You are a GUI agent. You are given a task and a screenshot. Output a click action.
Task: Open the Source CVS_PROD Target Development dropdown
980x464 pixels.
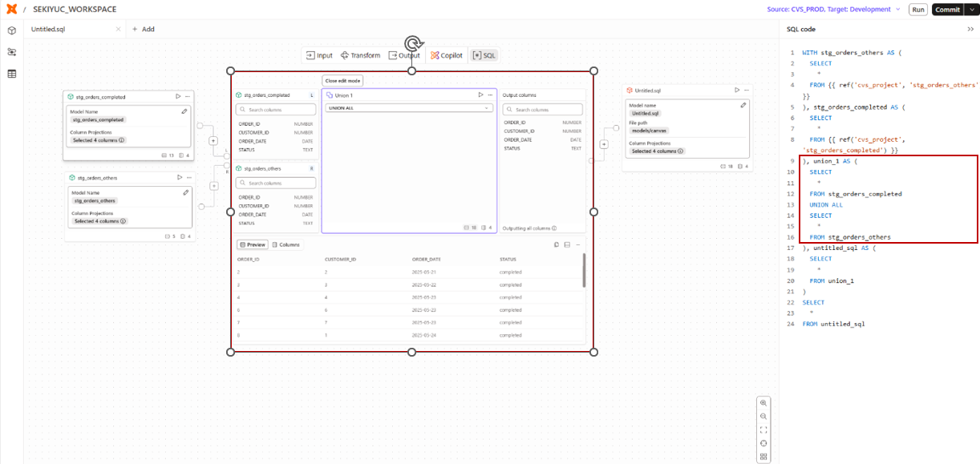(834, 10)
